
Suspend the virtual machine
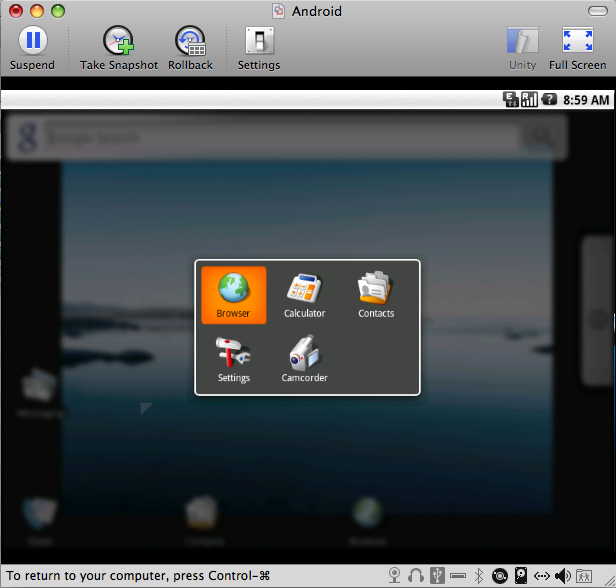[33, 48]
